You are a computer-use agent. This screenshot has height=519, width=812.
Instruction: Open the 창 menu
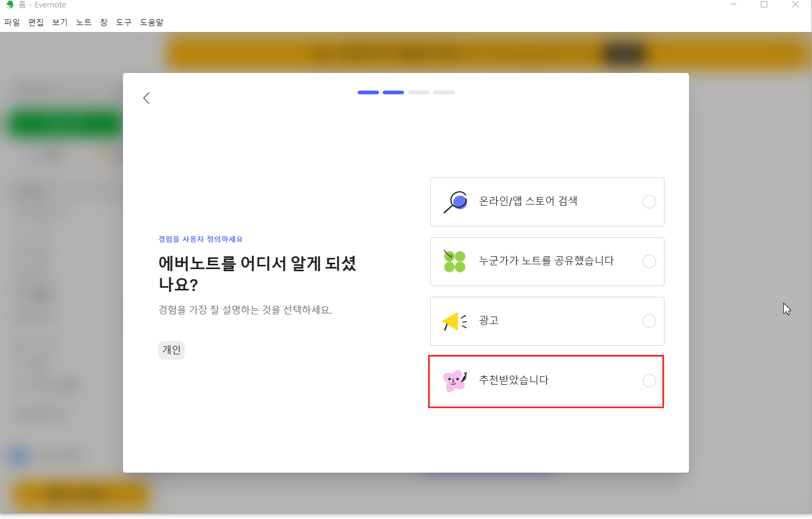tap(104, 22)
